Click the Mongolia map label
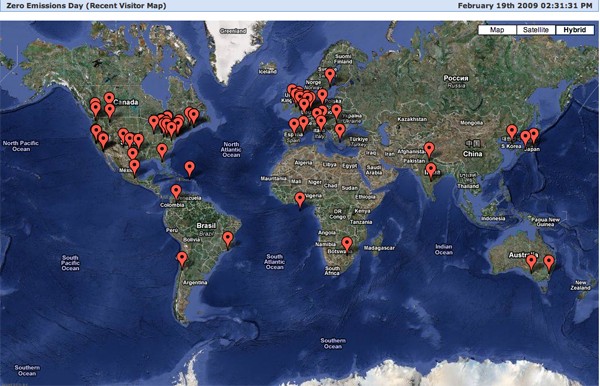Viewport: 600px width, 386px height. (471, 123)
